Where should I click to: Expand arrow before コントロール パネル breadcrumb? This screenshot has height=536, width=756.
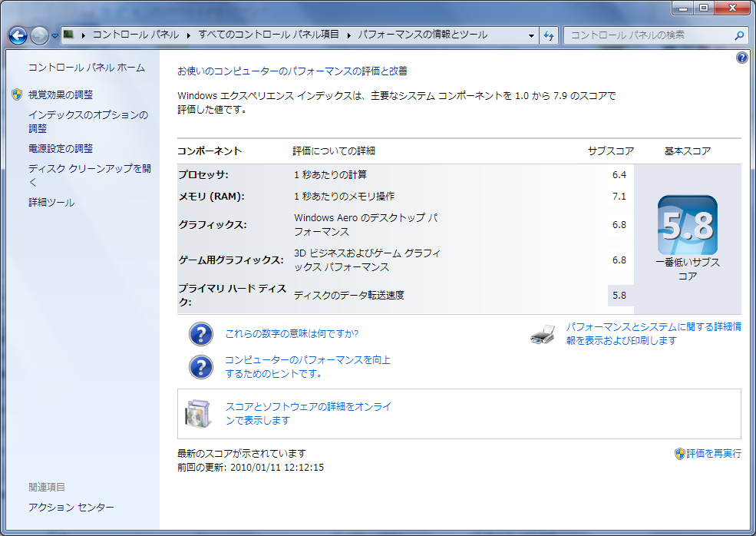click(83, 35)
